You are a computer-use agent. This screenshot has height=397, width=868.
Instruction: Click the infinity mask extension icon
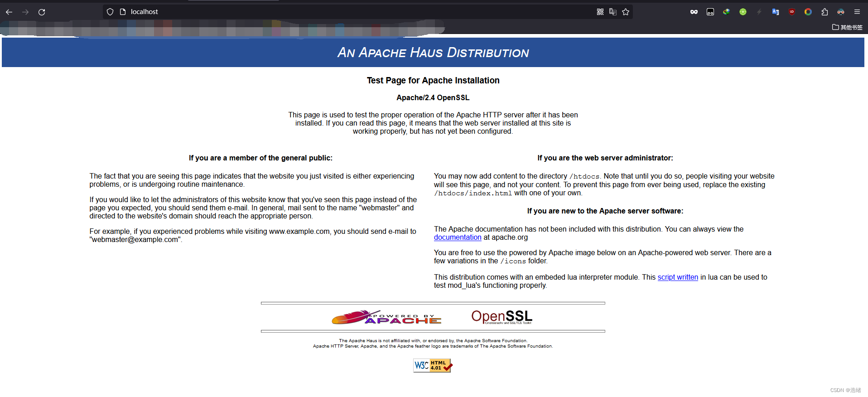pyautogui.click(x=694, y=12)
